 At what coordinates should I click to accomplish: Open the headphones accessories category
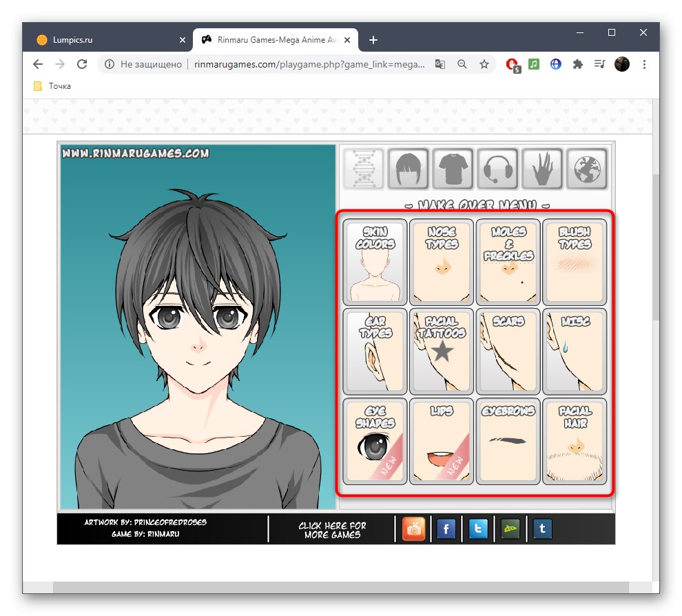497,169
